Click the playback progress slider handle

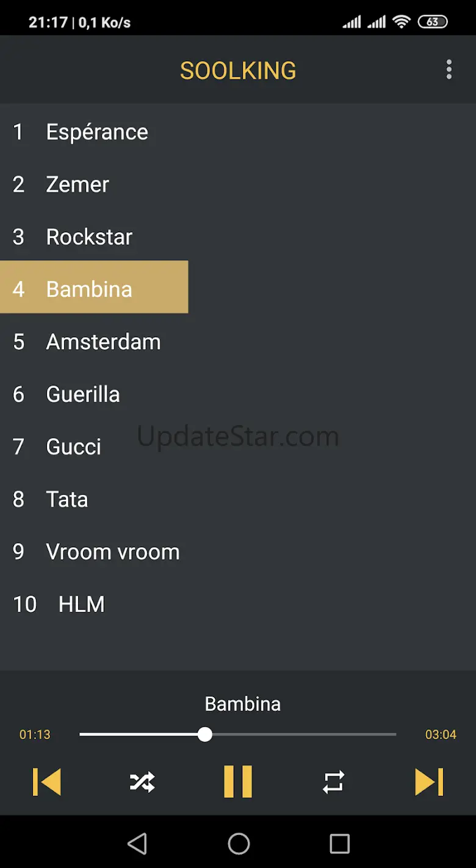click(205, 734)
